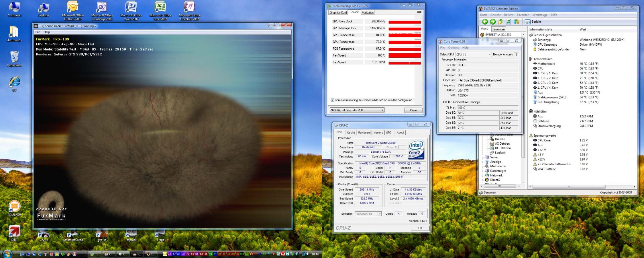Open the Computer desktop icon
The width and height of the screenshot is (644, 258).
click(14, 9)
